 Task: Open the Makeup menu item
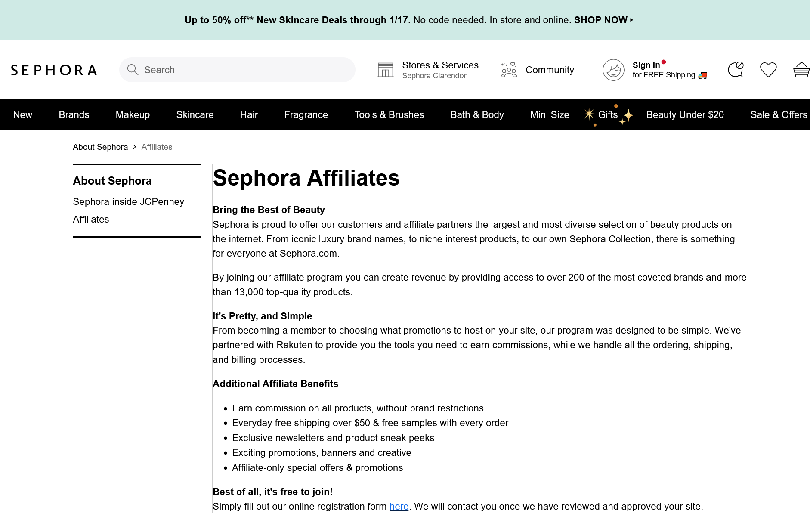(133, 114)
